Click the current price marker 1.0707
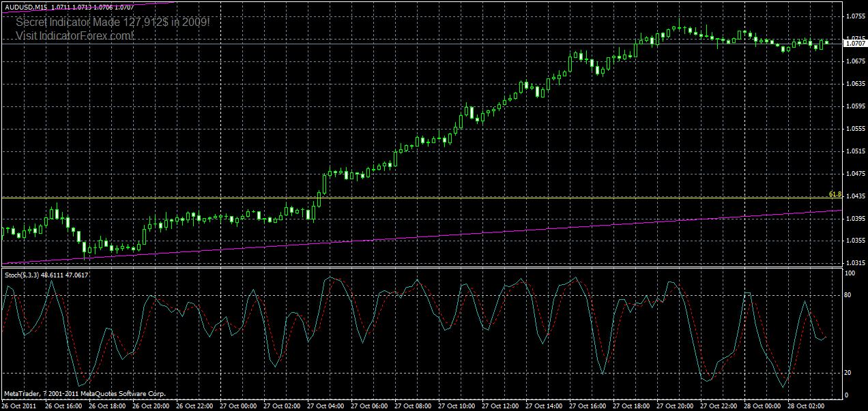 coord(854,43)
